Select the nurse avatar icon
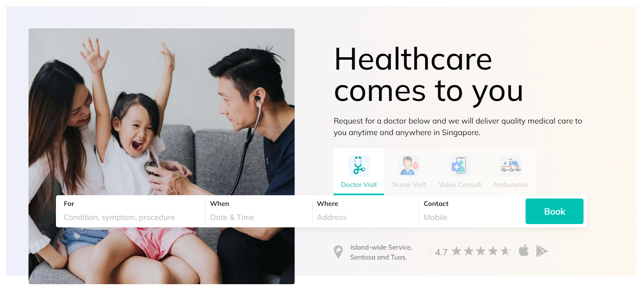This screenshot has height=292, width=644. (409, 166)
